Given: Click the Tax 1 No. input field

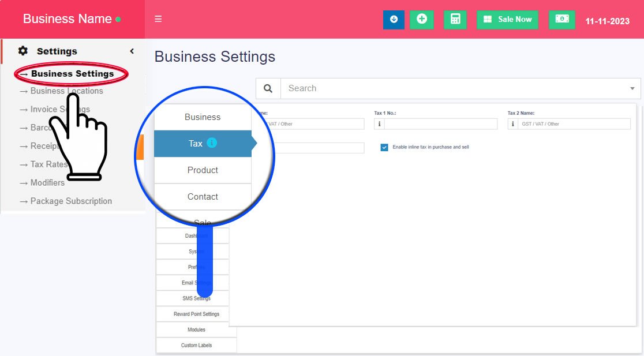Looking at the screenshot, I should [x=440, y=124].
